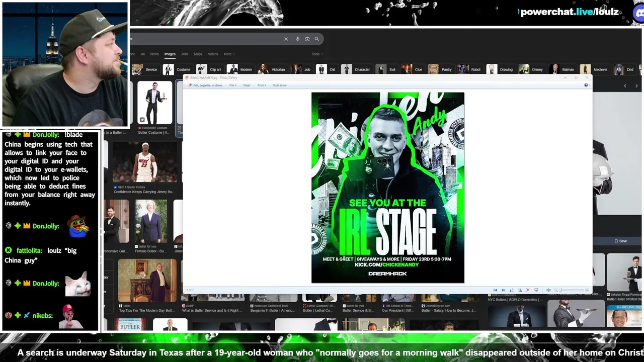Click Save button in image preview panel
Viewport: 644px width, 362px height.
pyautogui.click(x=621, y=241)
